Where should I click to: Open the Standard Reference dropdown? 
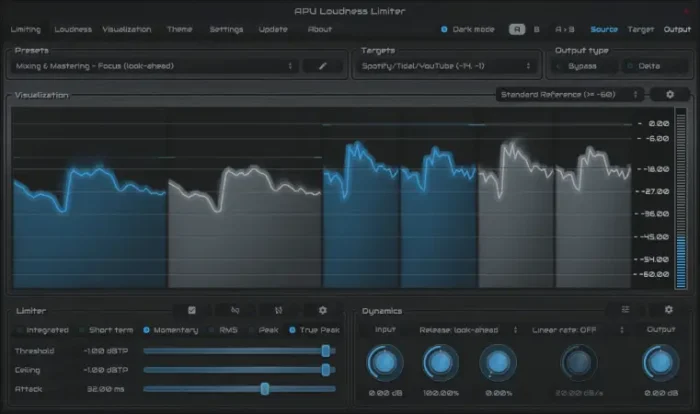point(570,94)
